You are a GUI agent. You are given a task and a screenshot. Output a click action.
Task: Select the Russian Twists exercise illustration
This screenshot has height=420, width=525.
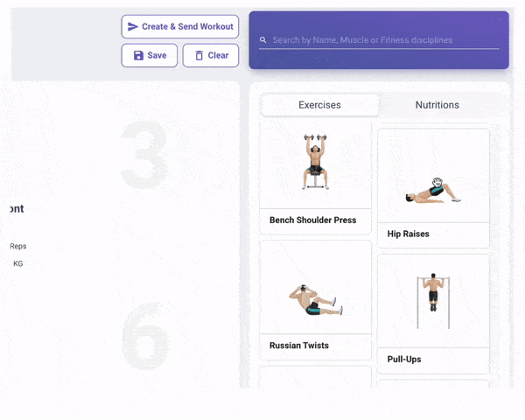click(316, 300)
